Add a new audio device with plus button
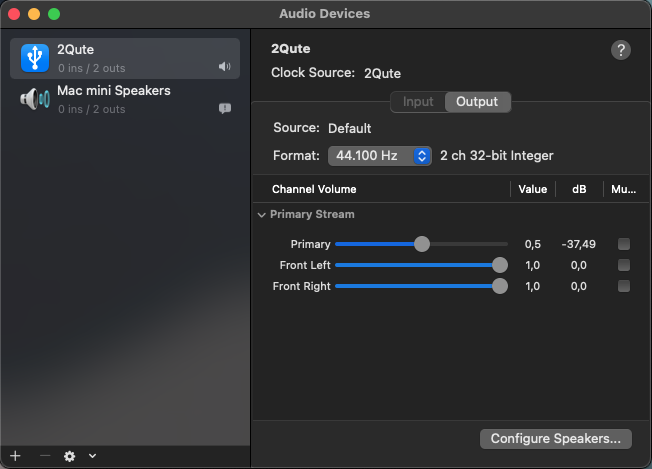Viewport: 652px width, 469px height. coord(15,456)
